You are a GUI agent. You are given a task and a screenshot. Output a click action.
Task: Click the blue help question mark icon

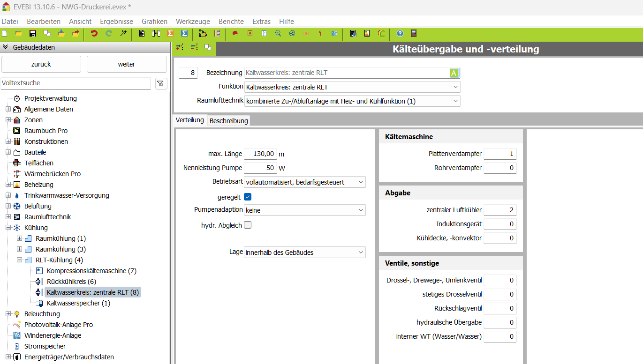pos(400,33)
